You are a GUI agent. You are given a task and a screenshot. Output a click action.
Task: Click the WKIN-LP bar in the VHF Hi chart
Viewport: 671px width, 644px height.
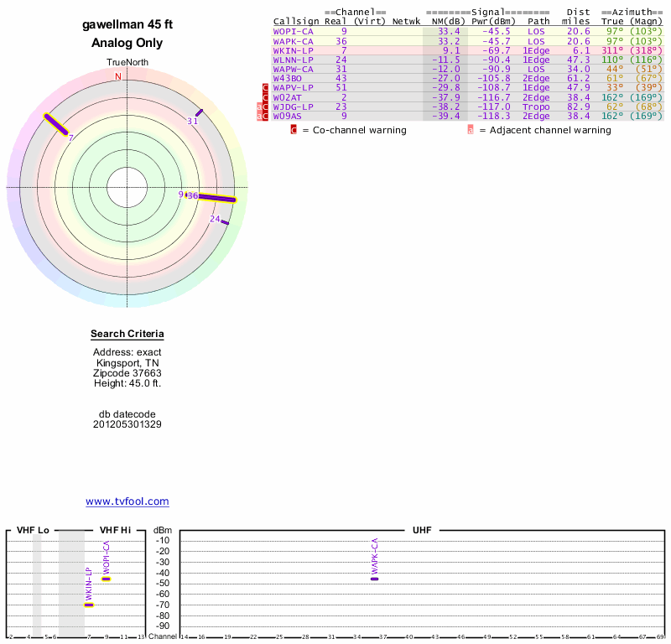coord(89,605)
